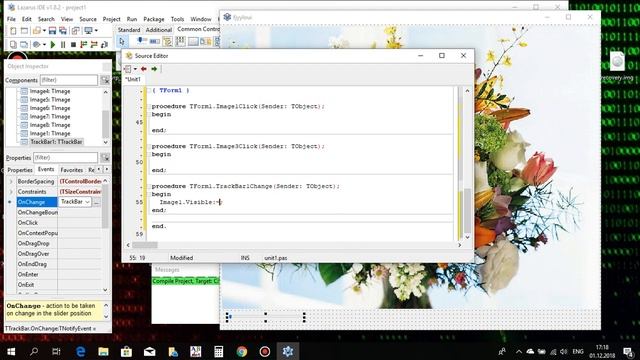Open the desktop layout dropdown arrow
This screenshot has height=360, width=640.
96,31
